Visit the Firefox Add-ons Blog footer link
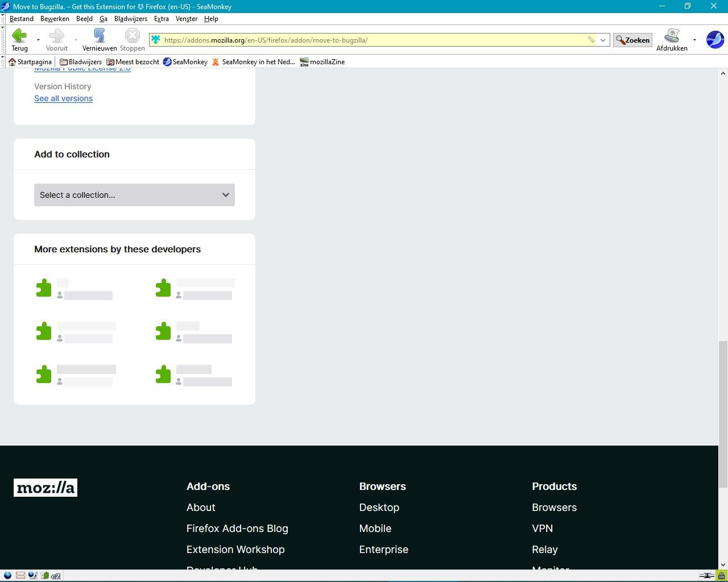728x582 pixels. (x=237, y=529)
